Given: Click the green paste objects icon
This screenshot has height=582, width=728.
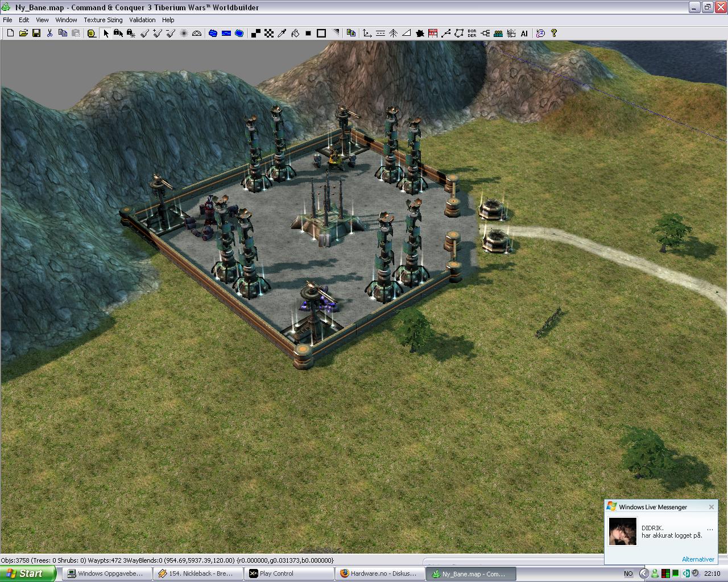Looking at the screenshot, I should 351,34.
